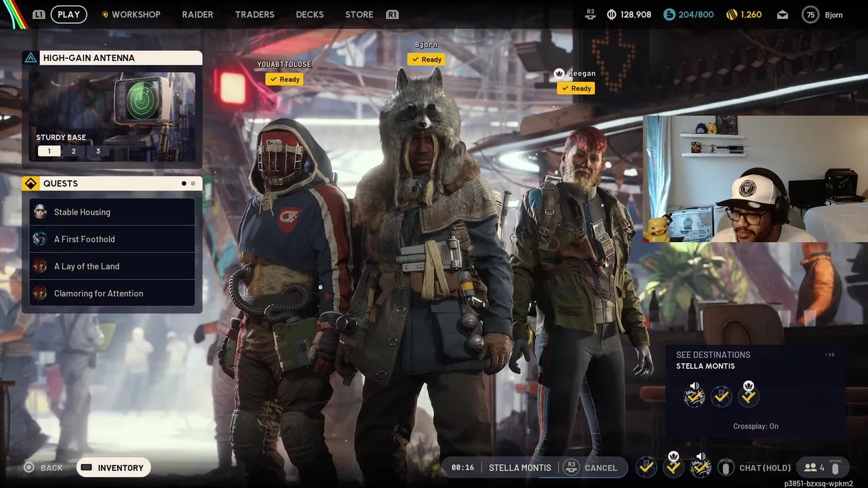The width and height of the screenshot is (868, 488).
Task: Open the RAIDER tab
Action: (197, 14)
